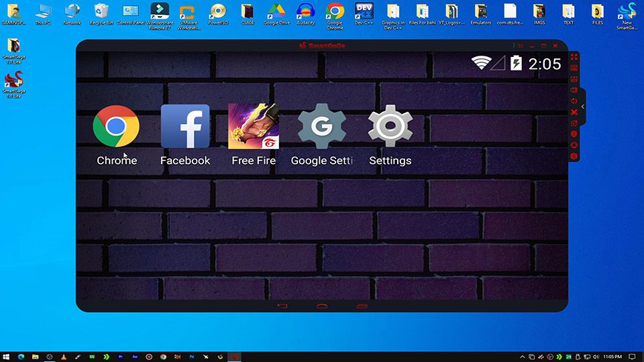Click the circle record icon in side toolbar

click(574, 145)
